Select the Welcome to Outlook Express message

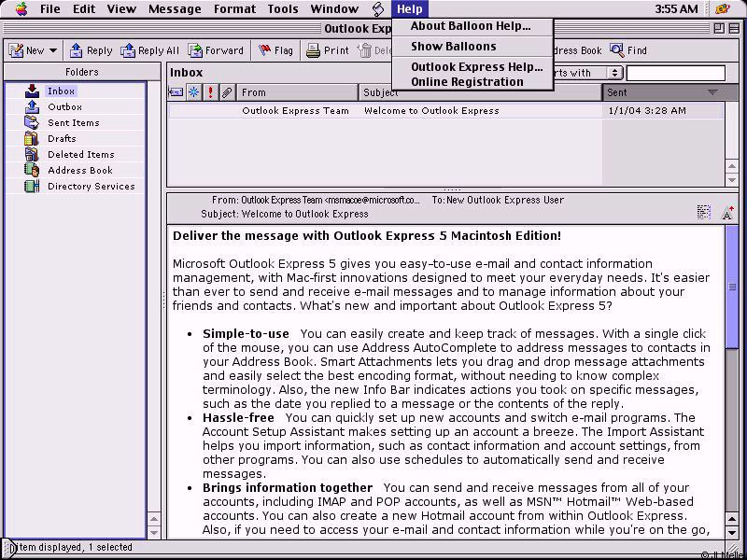[445, 110]
